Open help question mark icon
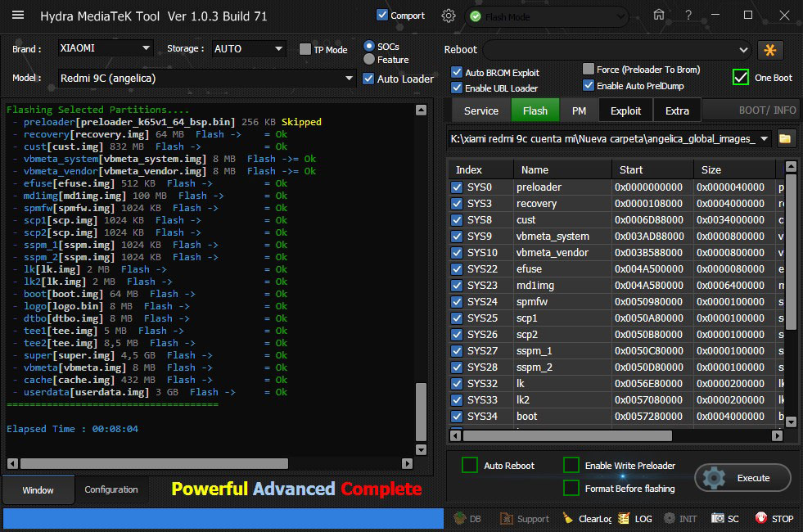Image resolution: width=803 pixels, height=532 pixels. coord(688,16)
